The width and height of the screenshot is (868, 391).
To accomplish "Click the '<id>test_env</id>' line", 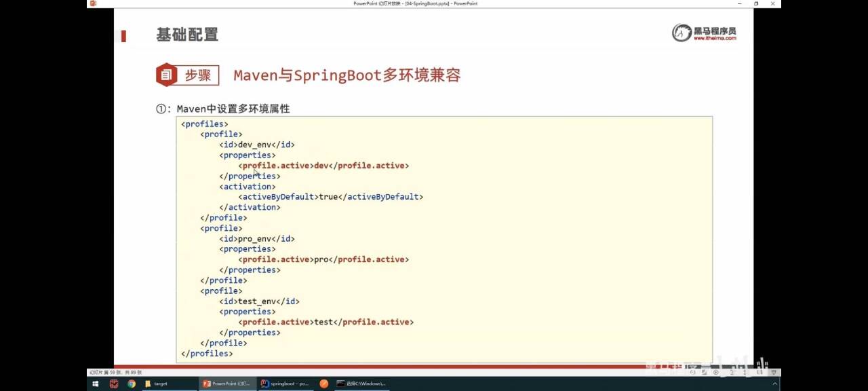I will [259, 301].
